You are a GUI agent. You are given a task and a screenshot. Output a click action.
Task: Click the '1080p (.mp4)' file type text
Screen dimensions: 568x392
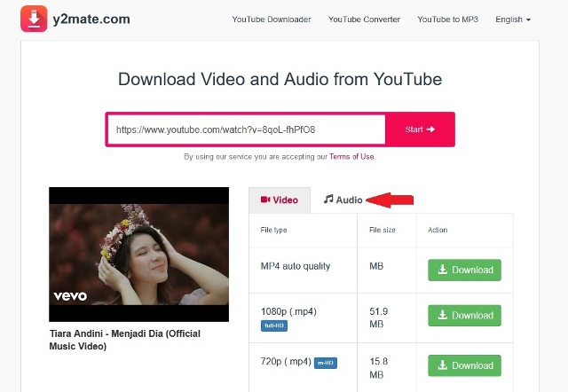[288, 311]
